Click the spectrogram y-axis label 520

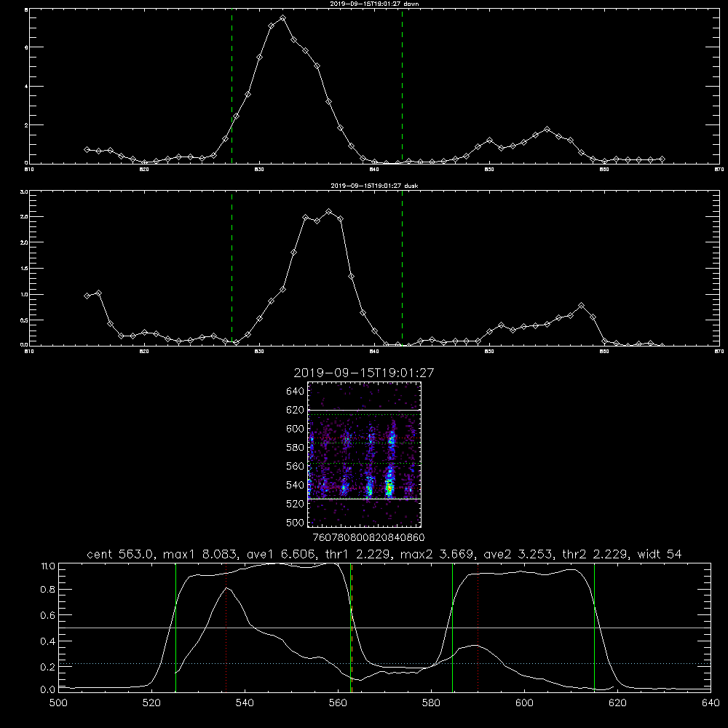[296, 504]
